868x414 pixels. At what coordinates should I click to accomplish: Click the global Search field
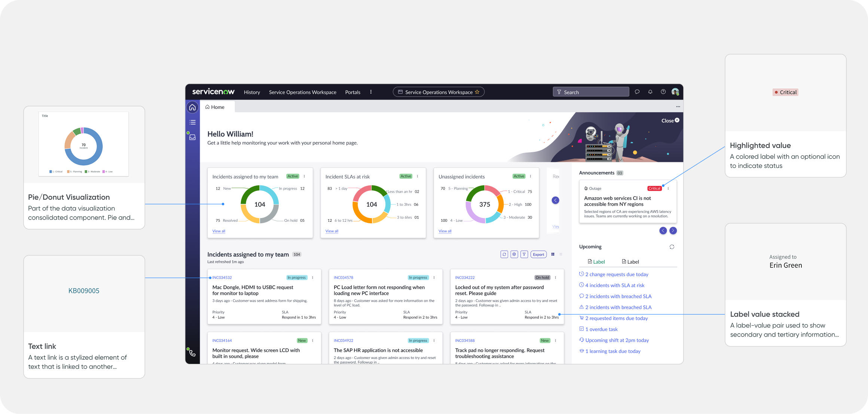point(591,92)
